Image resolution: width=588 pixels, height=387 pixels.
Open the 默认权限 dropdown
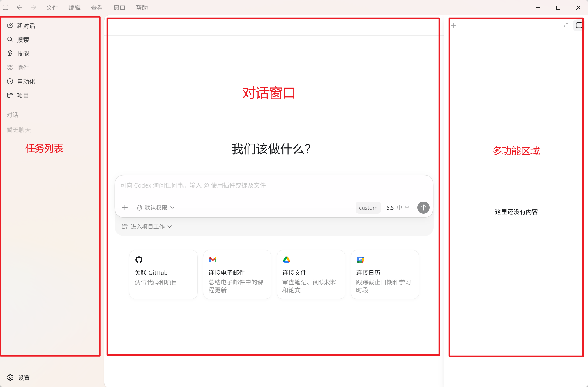coord(156,208)
